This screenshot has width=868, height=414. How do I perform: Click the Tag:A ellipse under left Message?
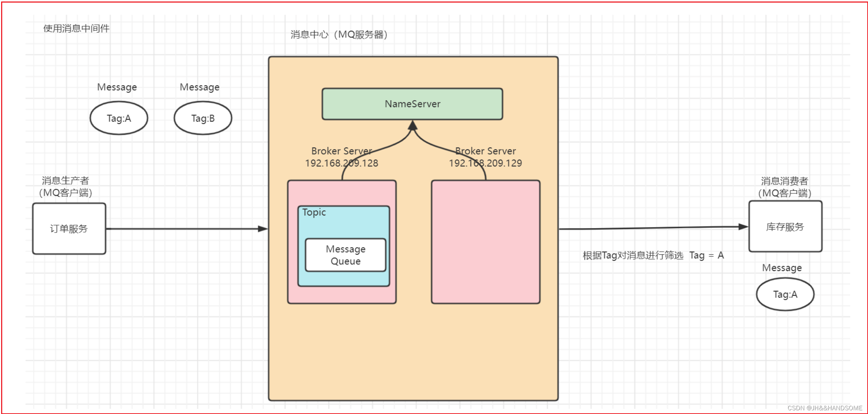[119, 118]
